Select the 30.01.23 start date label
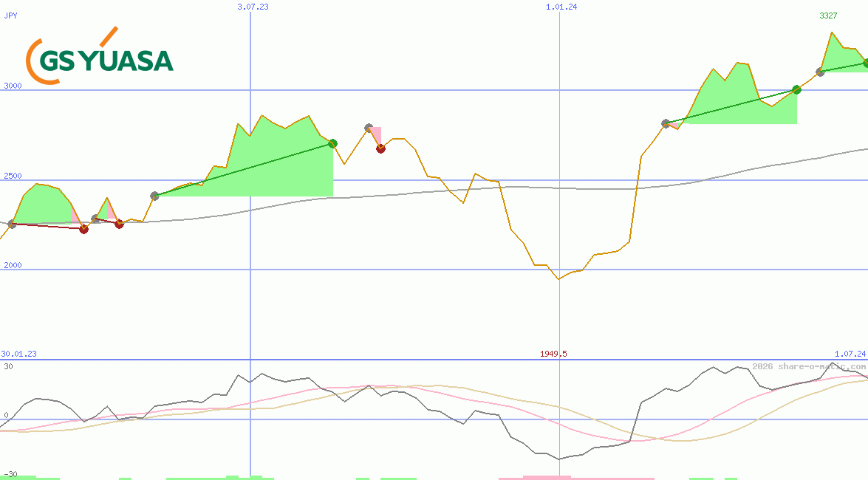Viewport: 868px width, 480px height. (18, 354)
